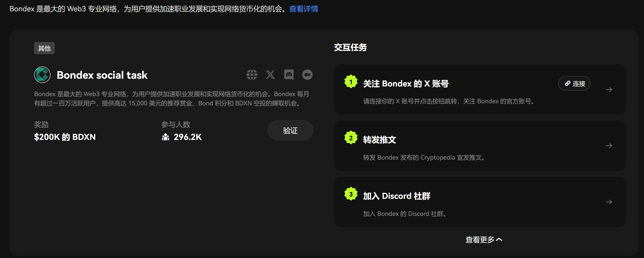Click the participants people icon
The height and width of the screenshot is (258, 644).
tap(165, 137)
